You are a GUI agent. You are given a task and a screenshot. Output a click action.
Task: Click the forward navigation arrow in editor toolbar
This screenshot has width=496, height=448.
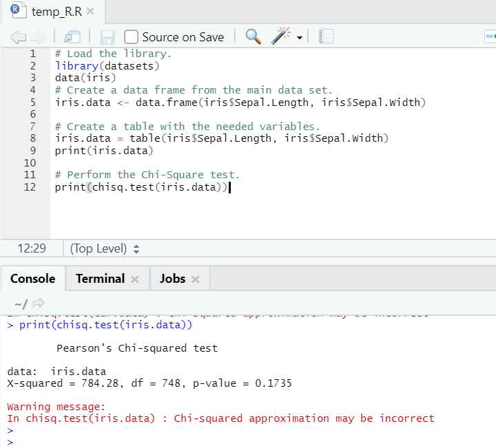(x=38, y=37)
